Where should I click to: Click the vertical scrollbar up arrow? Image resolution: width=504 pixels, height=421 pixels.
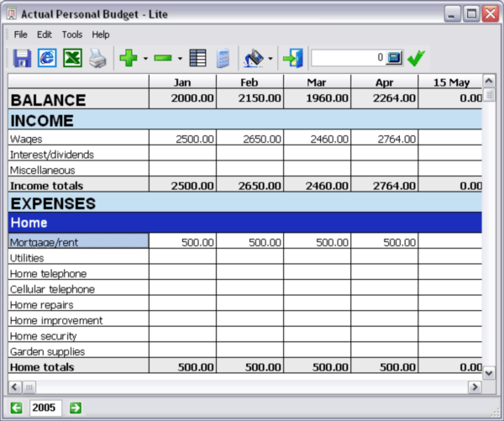489,81
